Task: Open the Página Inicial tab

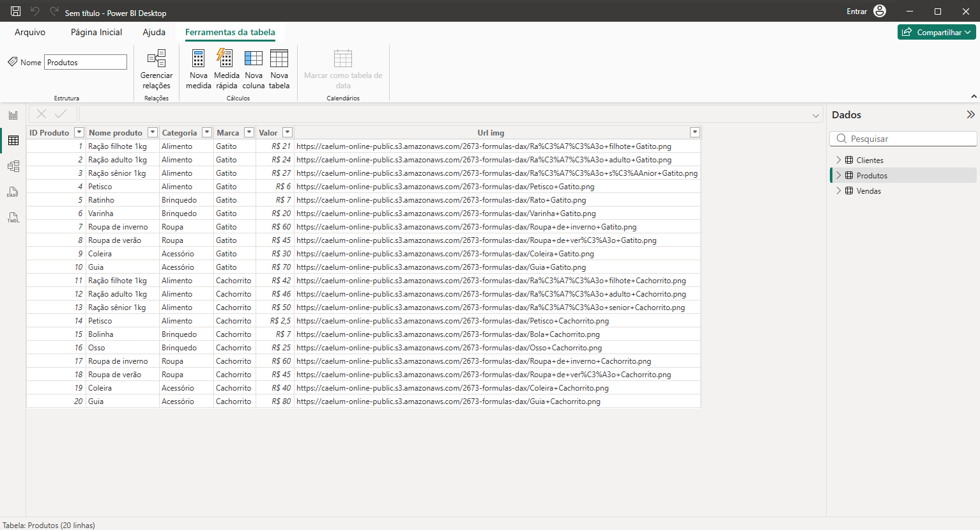Action: point(96,32)
